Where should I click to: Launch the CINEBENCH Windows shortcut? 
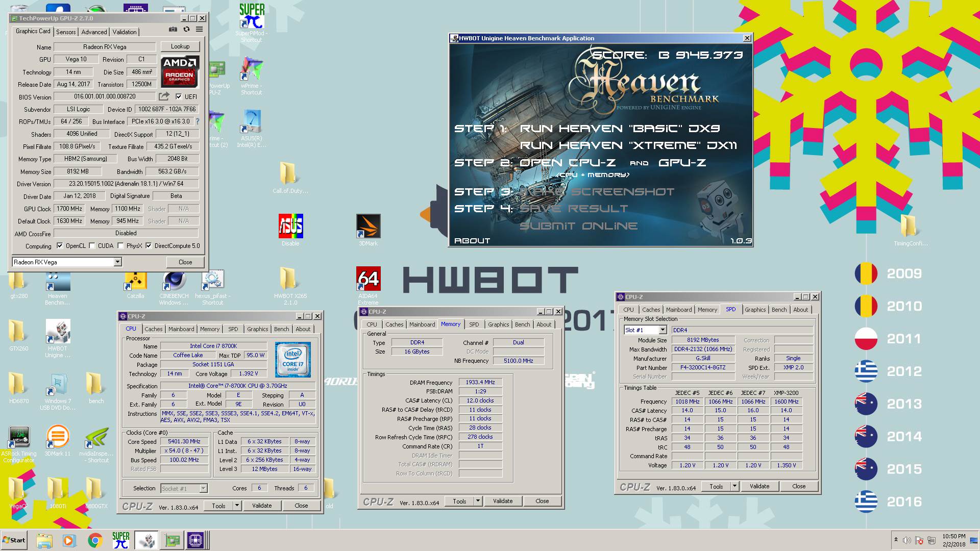coord(174,288)
